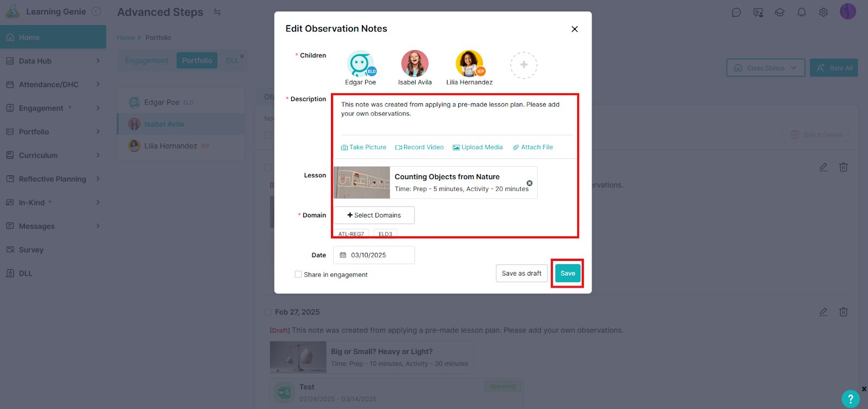Open the Date field picker

pos(374,255)
